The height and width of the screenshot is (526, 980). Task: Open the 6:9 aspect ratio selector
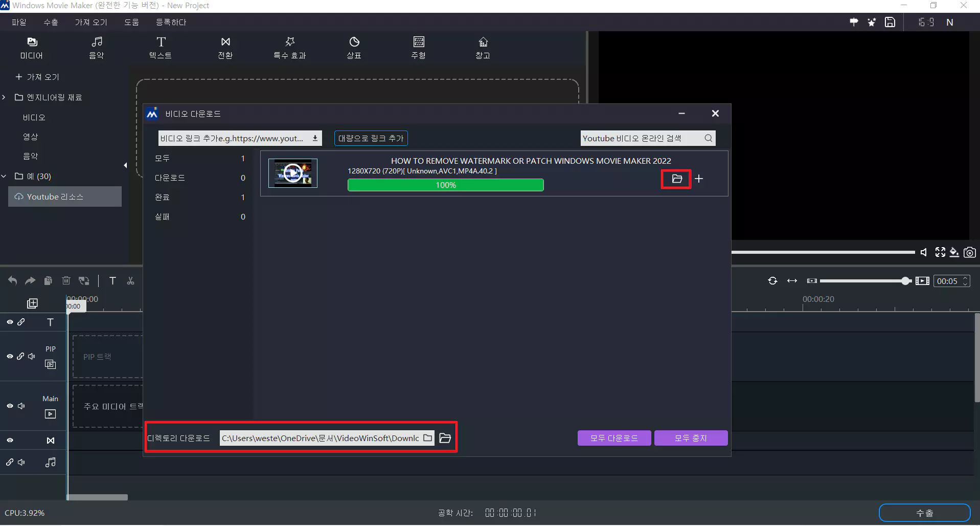(926, 22)
